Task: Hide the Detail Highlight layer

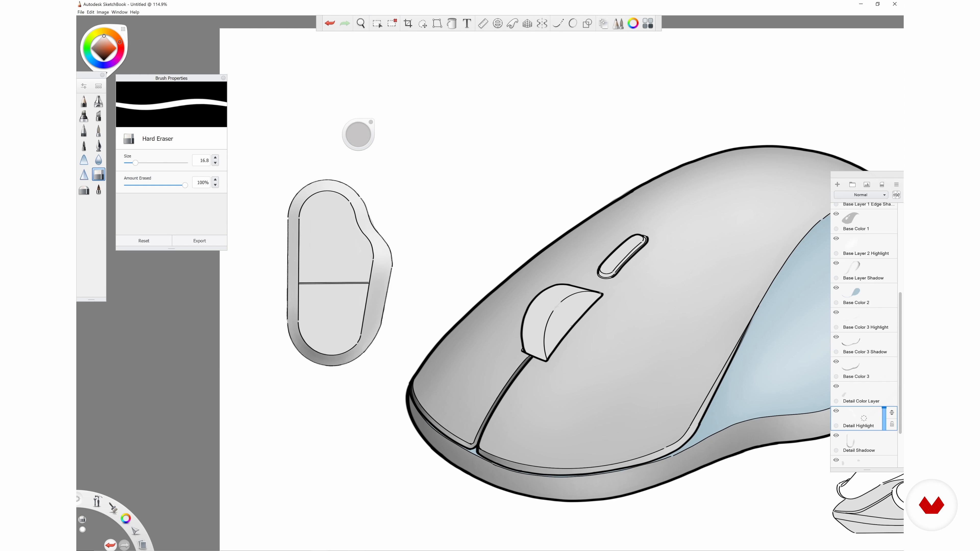Action: 836,411
